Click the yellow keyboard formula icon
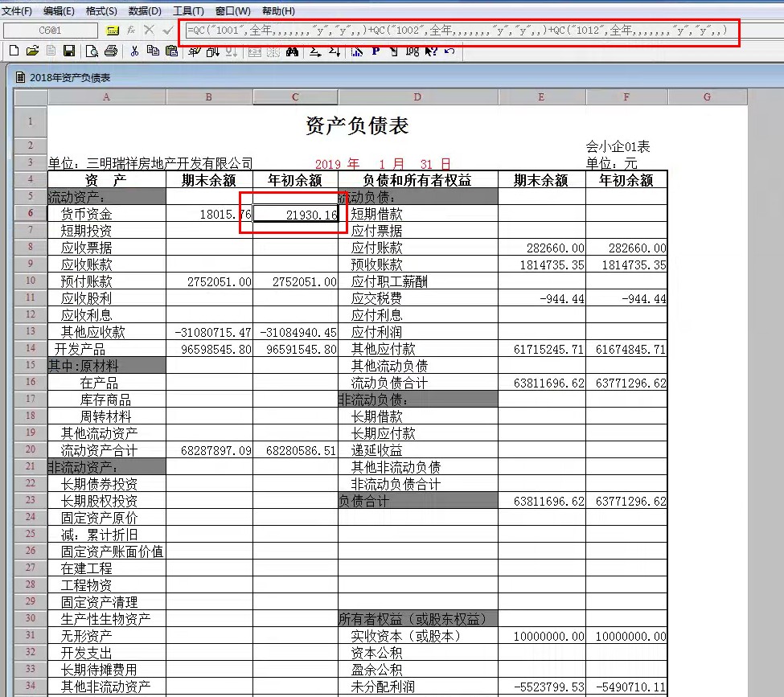 [x=113, y=31]
